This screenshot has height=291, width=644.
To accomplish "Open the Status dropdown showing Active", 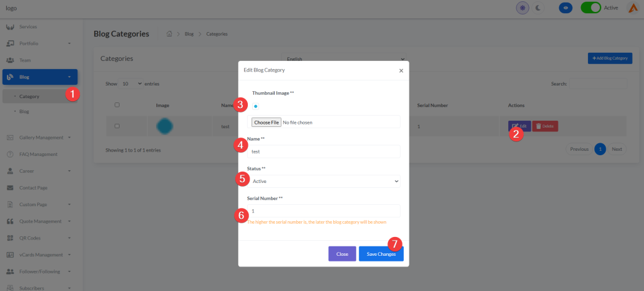I will coord(324,181).
